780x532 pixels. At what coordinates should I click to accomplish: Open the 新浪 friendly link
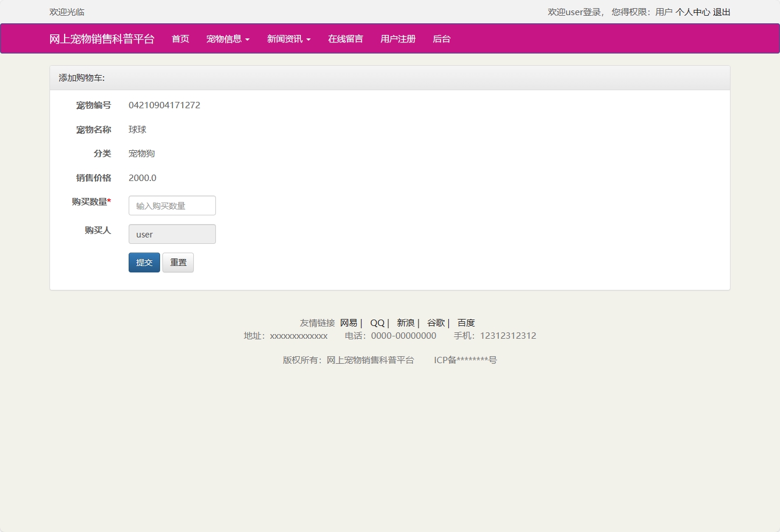pos(406,323)
